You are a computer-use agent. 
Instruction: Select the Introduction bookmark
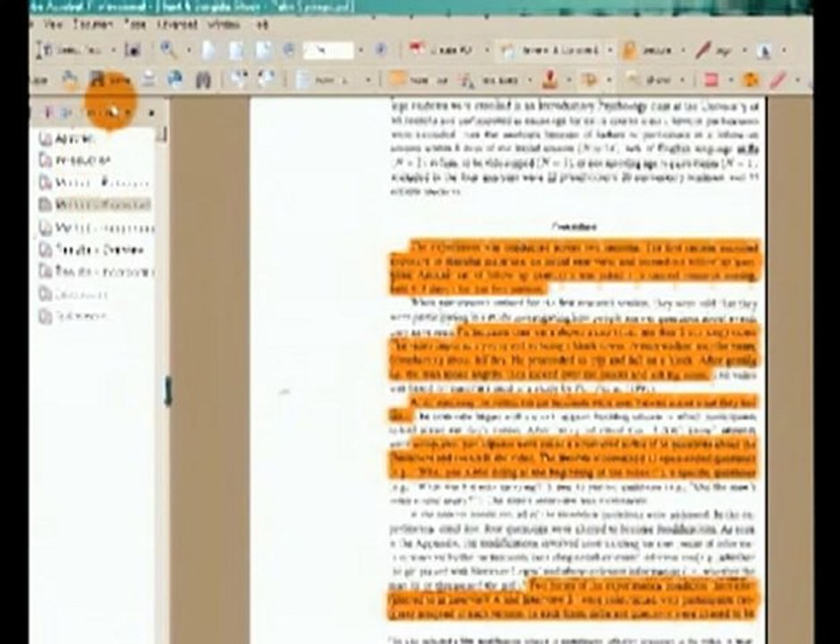click(x=82, y=160)
